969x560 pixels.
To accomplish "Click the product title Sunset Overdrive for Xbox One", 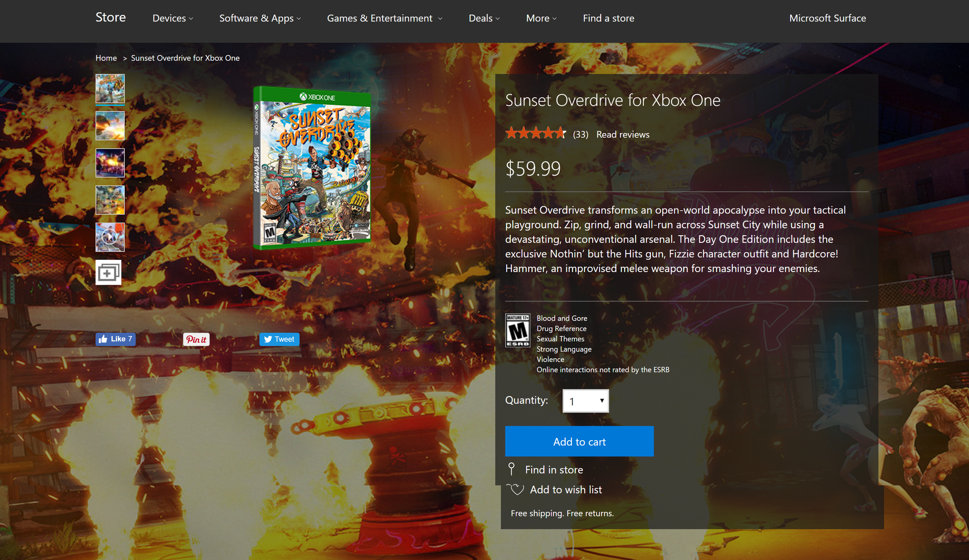I will (613, 100).
